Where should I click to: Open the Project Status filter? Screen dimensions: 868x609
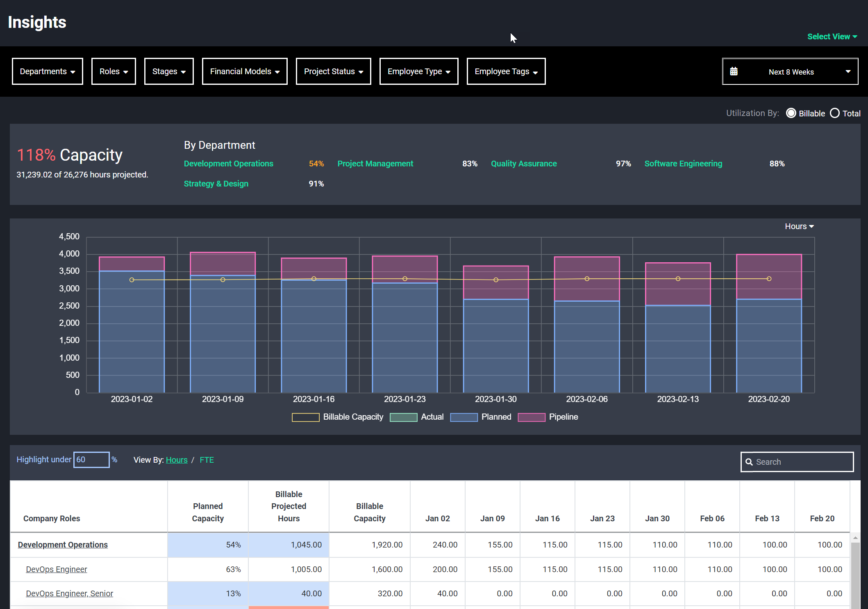click(333, 71)
